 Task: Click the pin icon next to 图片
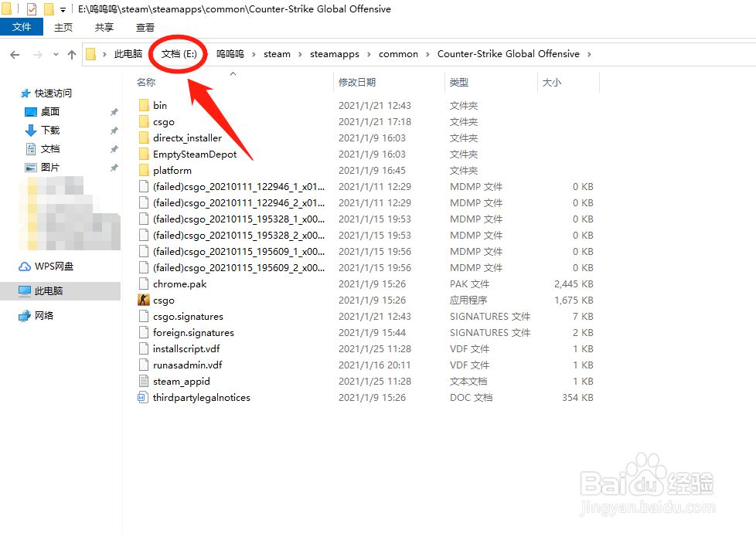[x=114, y=168]
